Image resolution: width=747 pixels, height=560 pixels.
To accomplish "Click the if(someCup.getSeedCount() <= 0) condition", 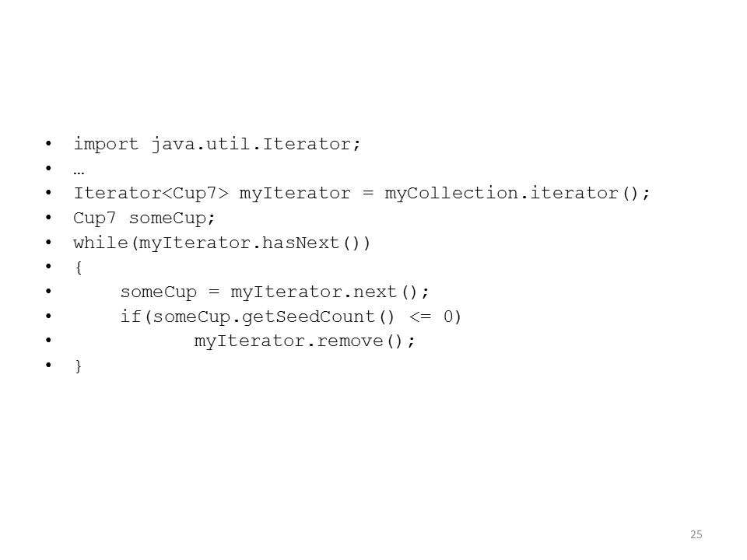I will pos(290,317).
